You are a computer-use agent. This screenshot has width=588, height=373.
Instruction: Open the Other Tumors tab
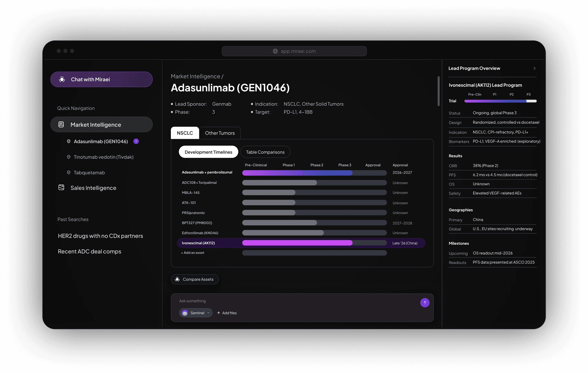pos(220,133)
